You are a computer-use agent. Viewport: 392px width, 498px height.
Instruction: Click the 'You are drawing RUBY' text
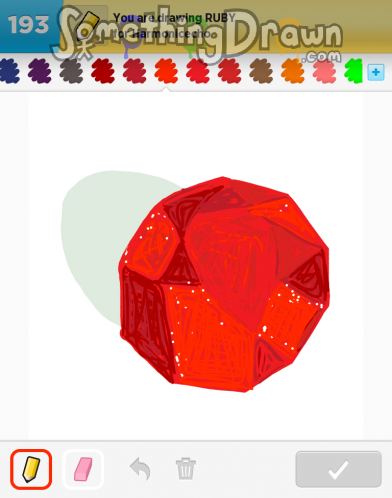pos(174,18)
